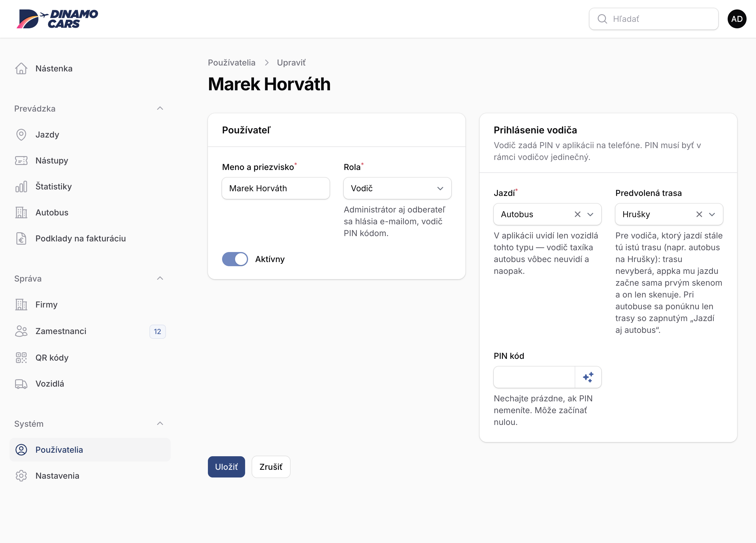Screen dimensions: 756x543
Task: Open the Predvolená trasa dropdown arrow
Action: point(712,214)
